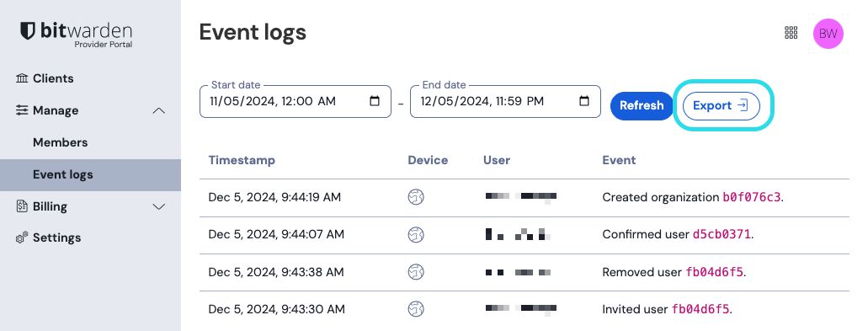The width and height of the screenshot is (868, 331).
Task: Click into the Start date field
Action: click(295, 101)
